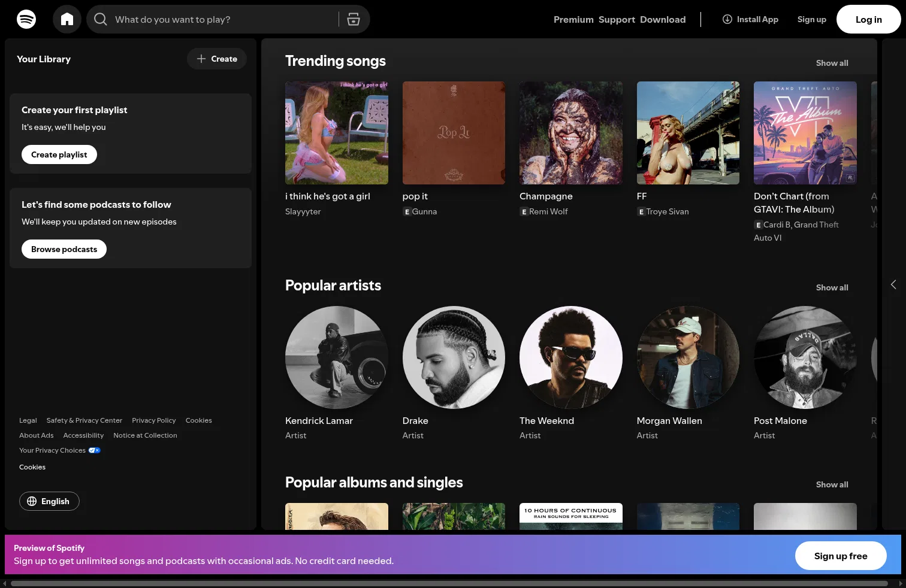Screen dimensions: 906x588
Task: Click the Sign up free button
Action: click(x=841, y=556)
